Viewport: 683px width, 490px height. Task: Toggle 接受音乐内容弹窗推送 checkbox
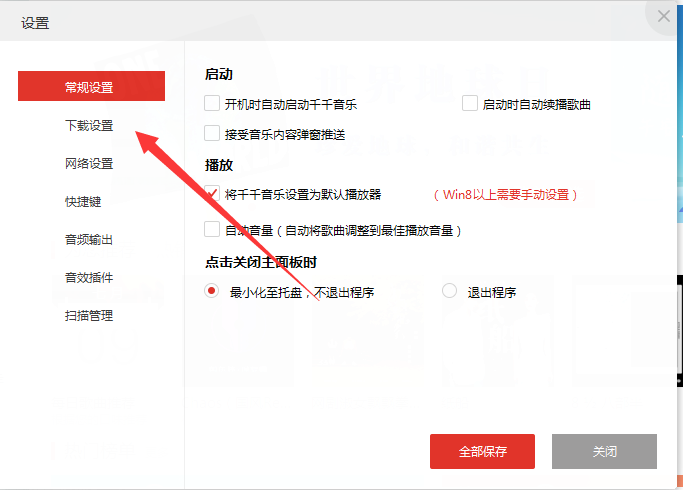coord(212,133)
